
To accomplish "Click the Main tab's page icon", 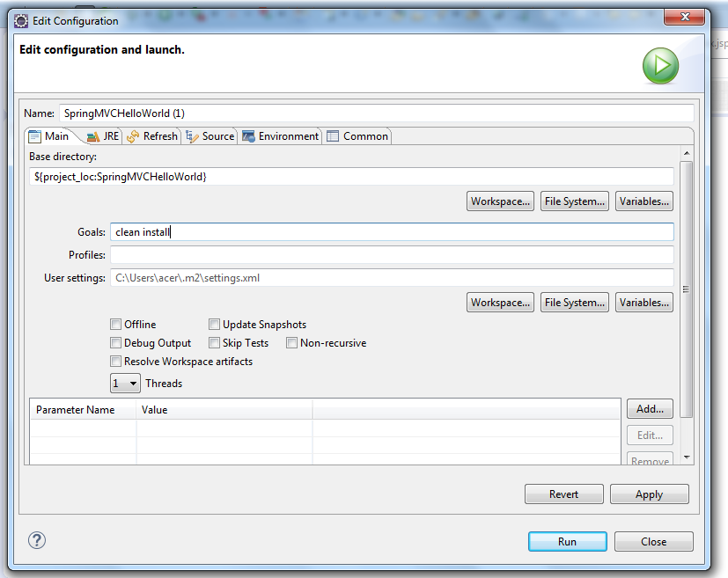I will [x=35, y=136].
